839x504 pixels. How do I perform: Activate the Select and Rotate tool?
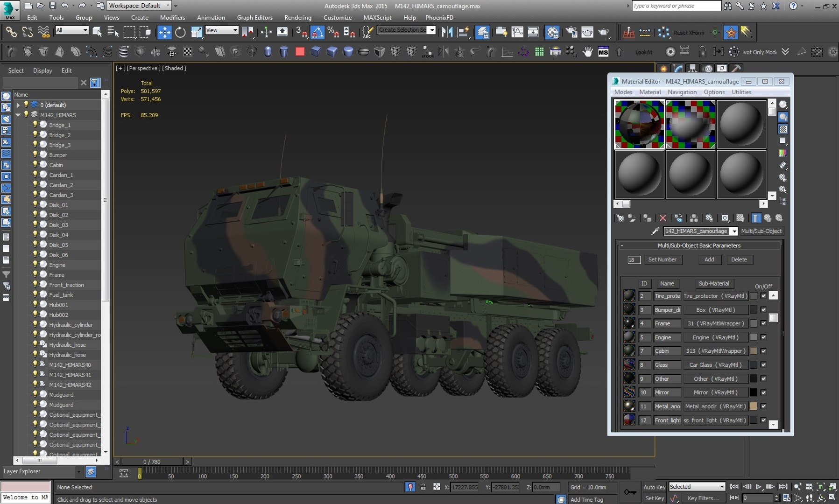click(x=180, y=32)
